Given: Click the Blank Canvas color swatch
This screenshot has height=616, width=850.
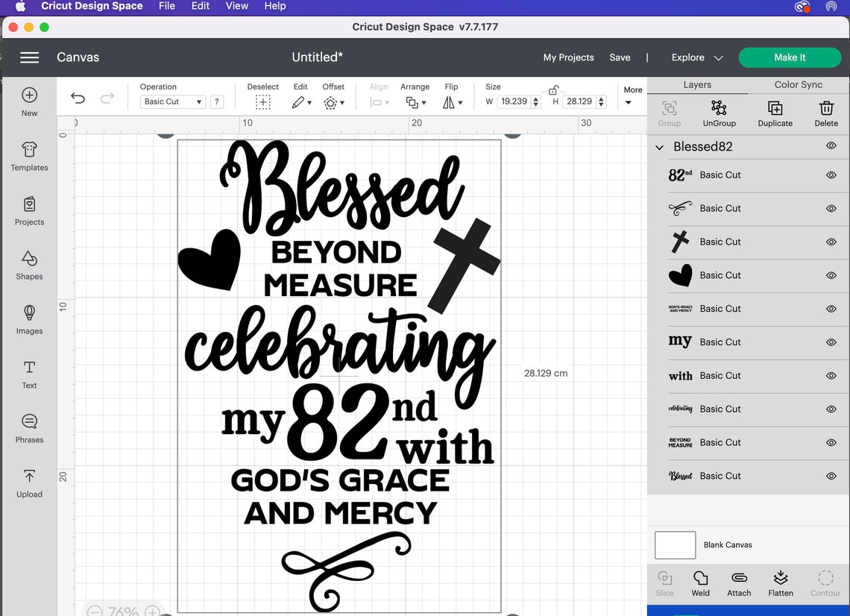Looking at the screenshot, I should (x=674, y=544).
